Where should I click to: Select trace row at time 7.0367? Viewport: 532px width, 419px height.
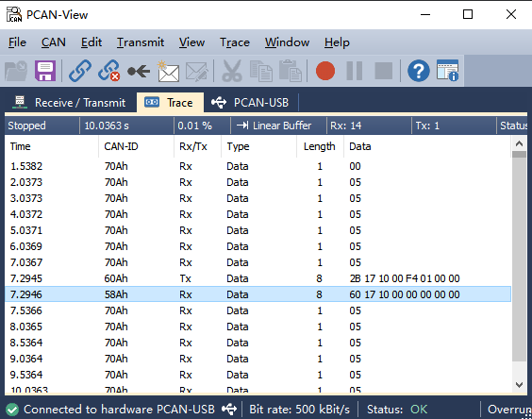click(x=258, y=262)
